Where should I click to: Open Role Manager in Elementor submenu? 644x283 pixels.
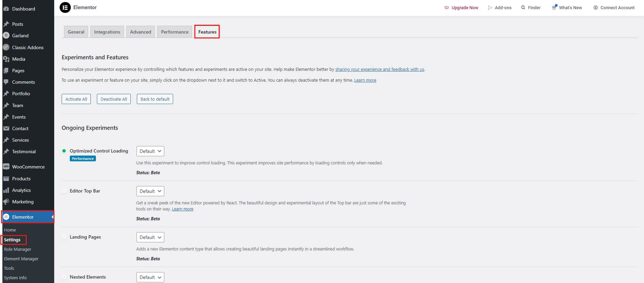pyautogui.click(x=18, y=249)
